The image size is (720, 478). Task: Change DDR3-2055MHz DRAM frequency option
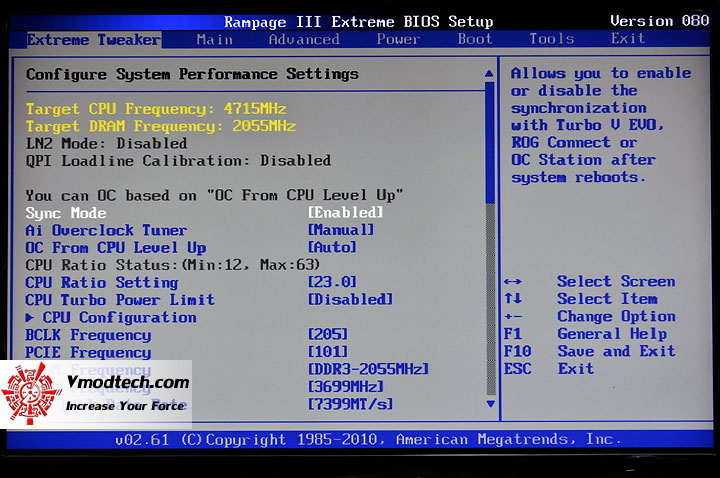(368, 369)
